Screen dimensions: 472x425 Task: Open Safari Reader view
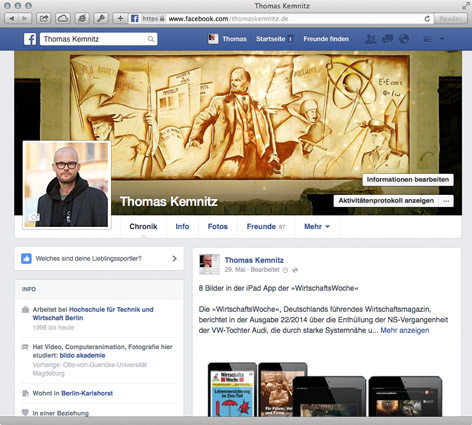(x=451, y=19)
